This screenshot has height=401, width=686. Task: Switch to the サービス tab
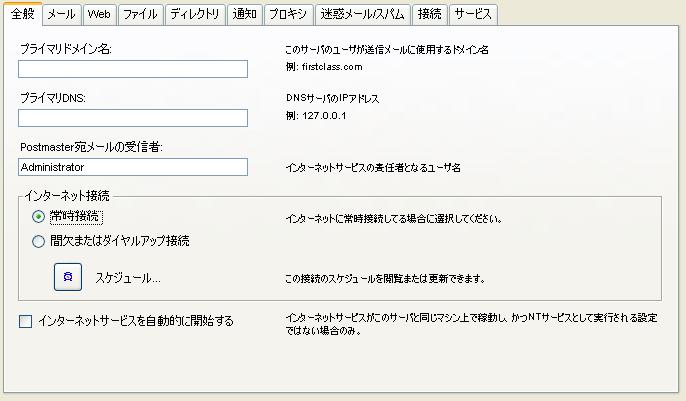pyautogui.click(x=473, y=14)
